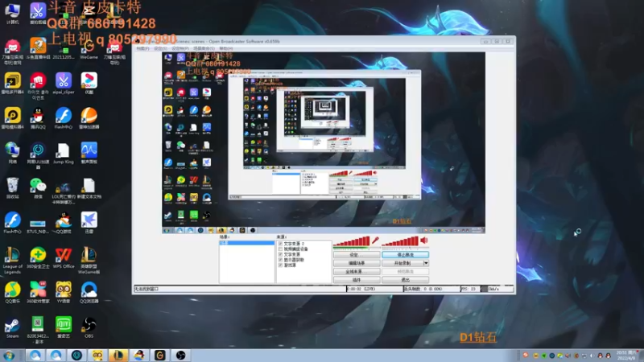The width and height of the screenshot is (644, 362).
Task: Launch Steam from the desktop
Action: 12,327
